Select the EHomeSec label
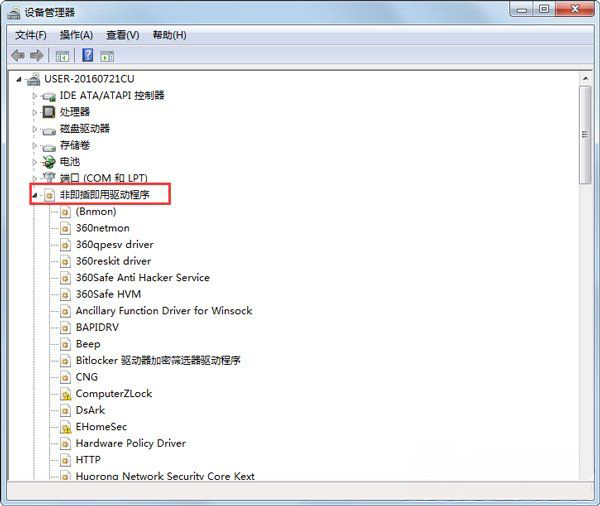600x506 pixels. click(x=101, y=427)
